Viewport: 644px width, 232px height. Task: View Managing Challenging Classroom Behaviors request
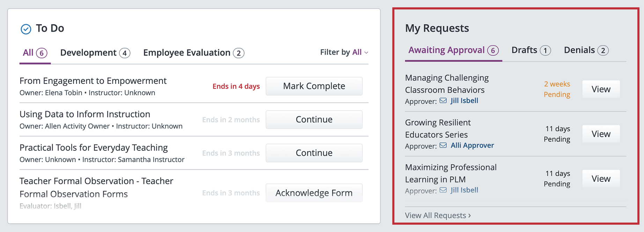tap(601, 89)
